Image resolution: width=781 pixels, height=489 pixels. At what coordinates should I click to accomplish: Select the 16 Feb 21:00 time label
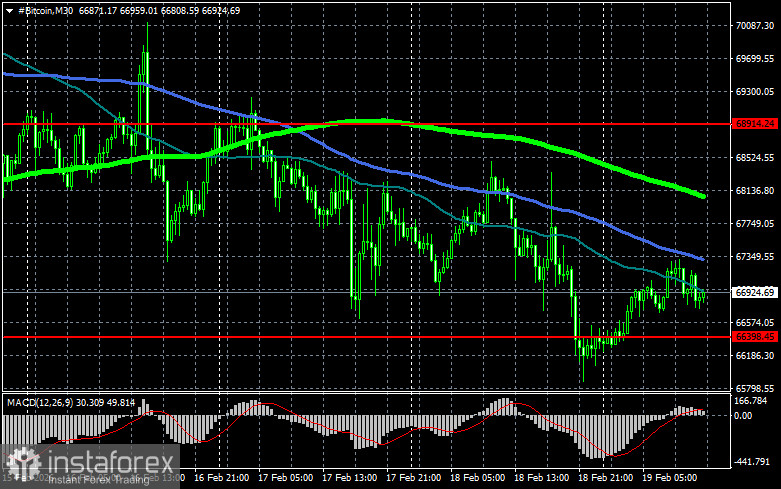click(222, 478)
